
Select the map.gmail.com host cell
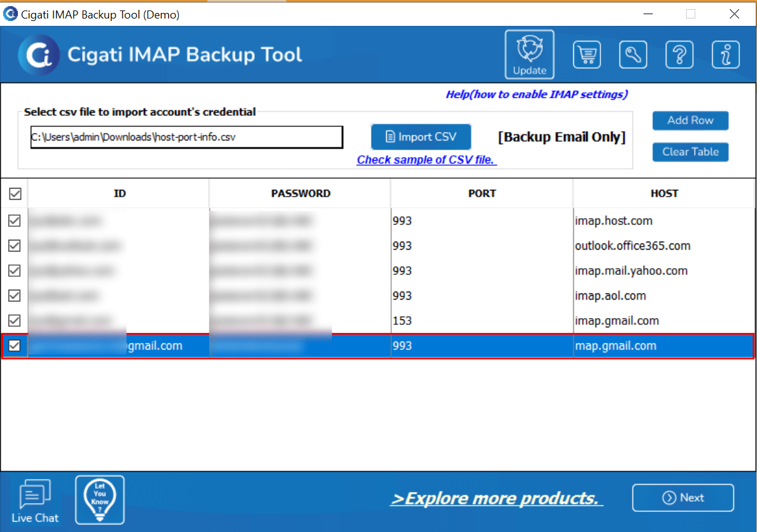664,346
